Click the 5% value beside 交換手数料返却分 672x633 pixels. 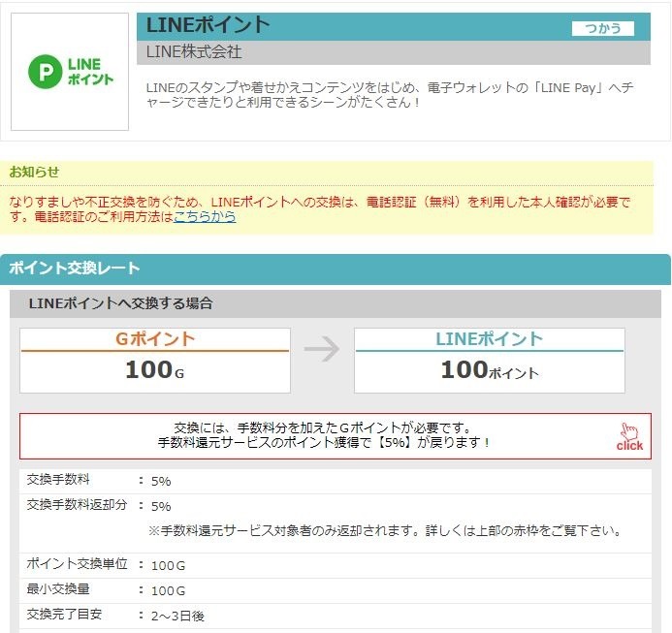(x=161, y=507)
